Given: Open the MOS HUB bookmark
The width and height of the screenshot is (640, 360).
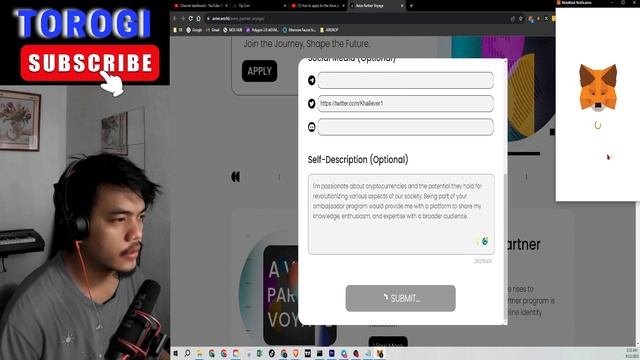Looking at the screenshot, I should click(233, 30).
